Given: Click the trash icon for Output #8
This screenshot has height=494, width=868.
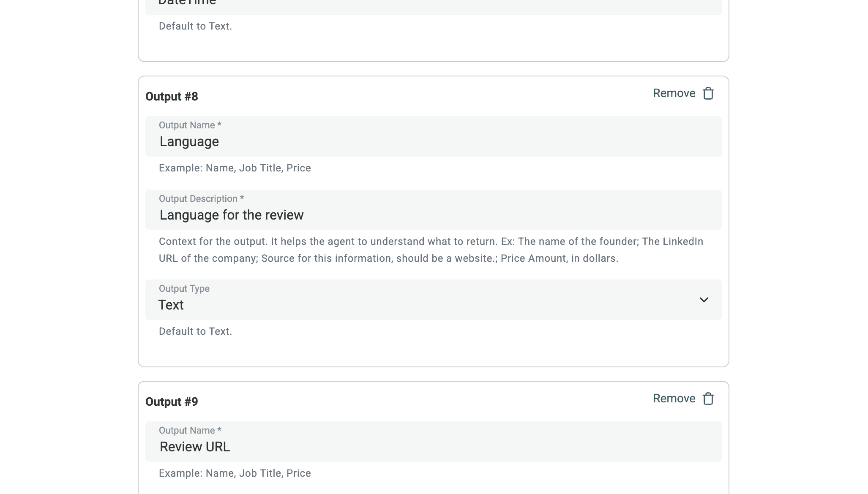Looking at the screenshot, I should coord(708,93).
